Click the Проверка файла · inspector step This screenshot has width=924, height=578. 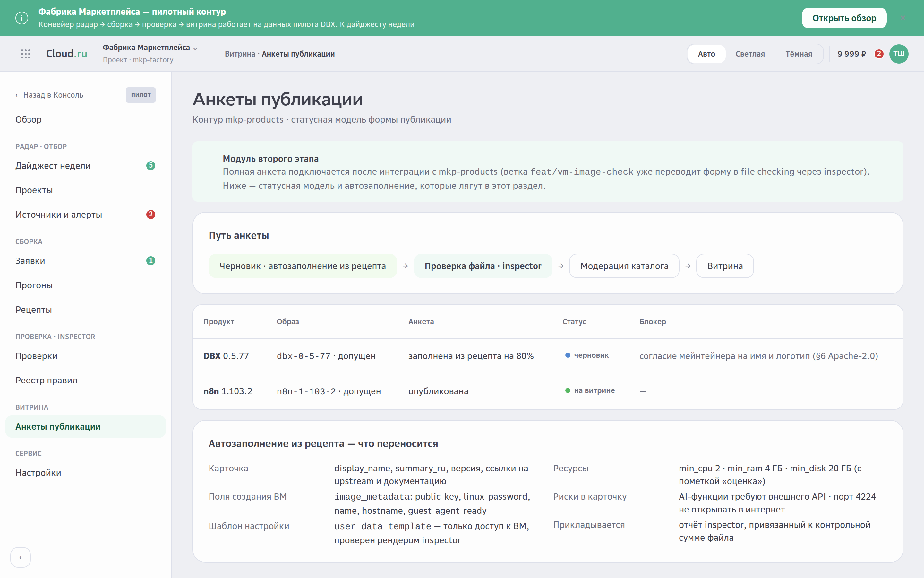(x=483, y=266)
